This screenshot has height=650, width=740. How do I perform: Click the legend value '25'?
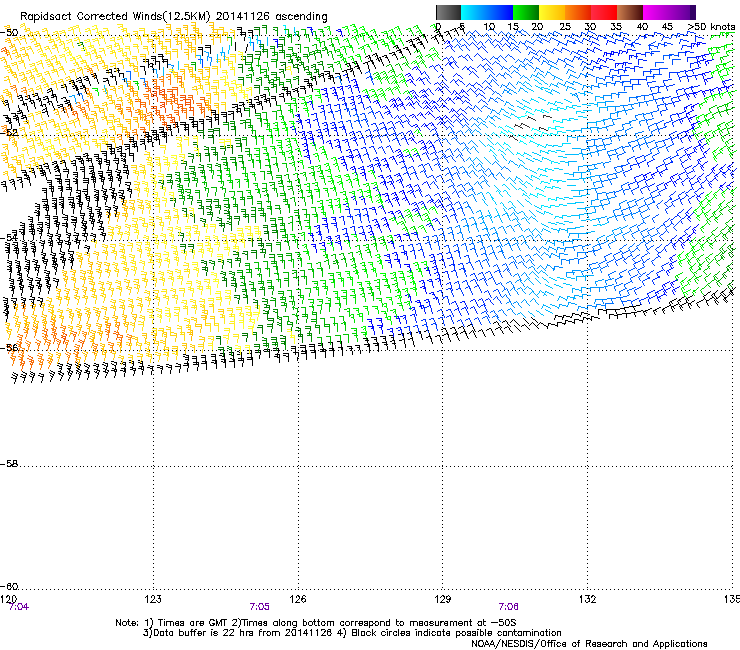(565, 27)
